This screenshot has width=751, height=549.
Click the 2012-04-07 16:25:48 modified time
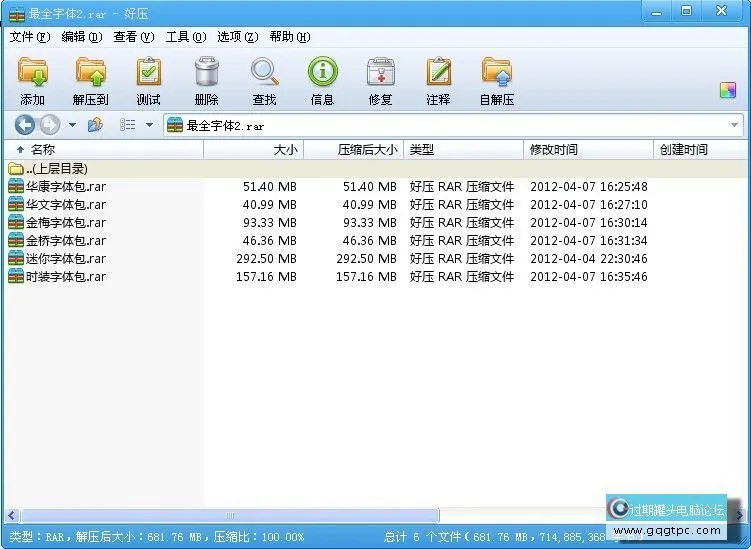[589, 186]
